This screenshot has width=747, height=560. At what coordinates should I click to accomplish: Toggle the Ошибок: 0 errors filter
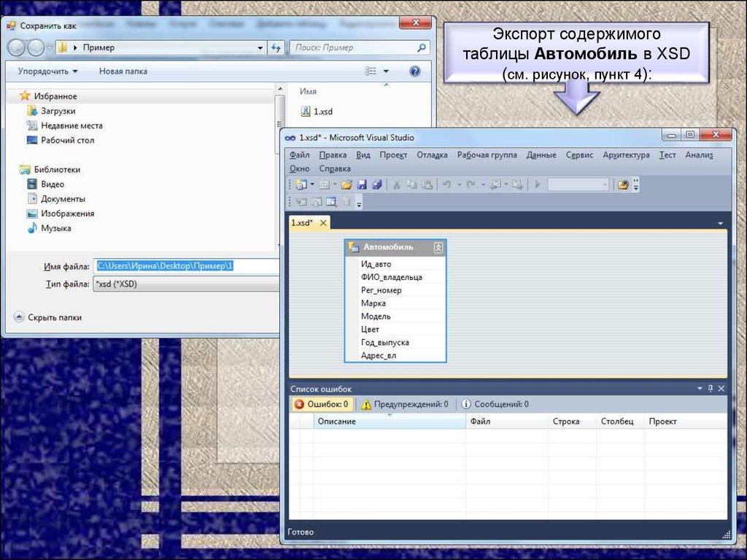322,404
